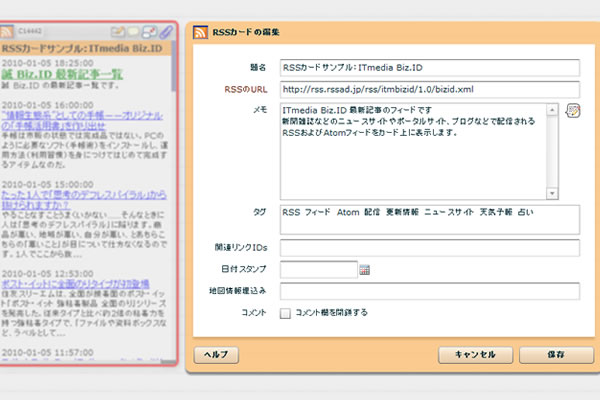The image size is (600, 400).
Task: Click the memo scrollbar down arrow
Action: 553,193
